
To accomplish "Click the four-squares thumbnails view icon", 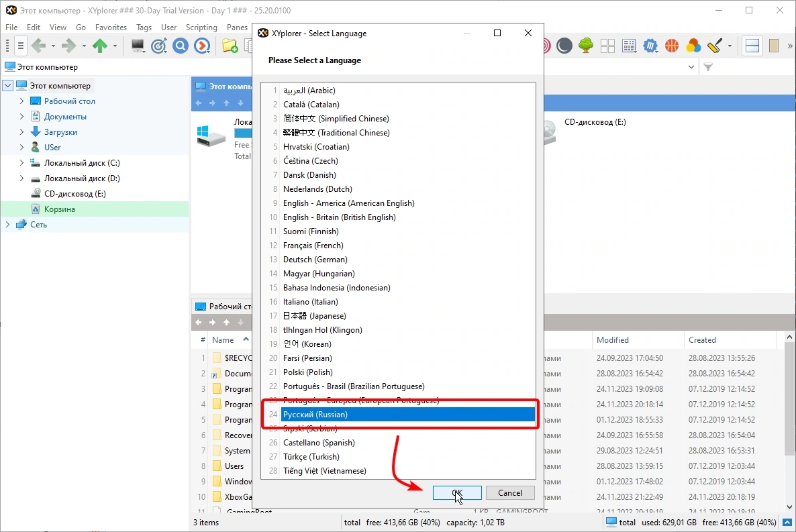I will tap(607, 46).
